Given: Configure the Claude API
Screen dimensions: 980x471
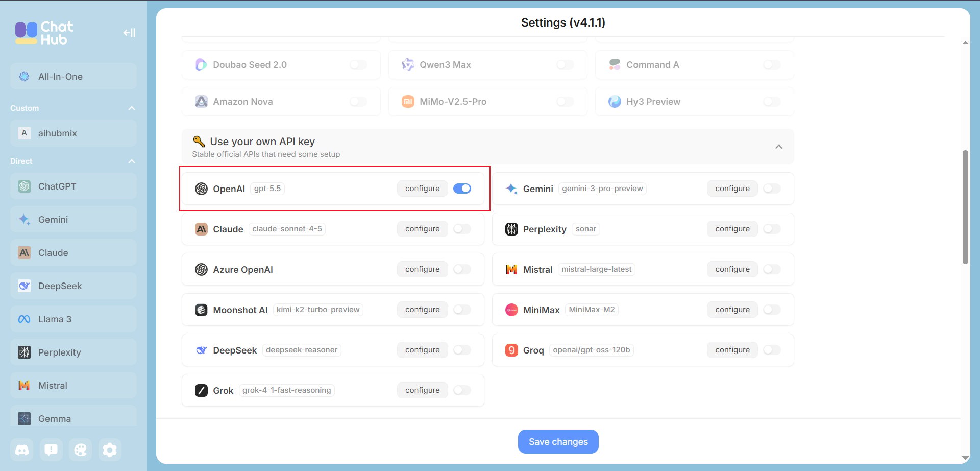Looking at the screenshot, I should coord(422,229).
